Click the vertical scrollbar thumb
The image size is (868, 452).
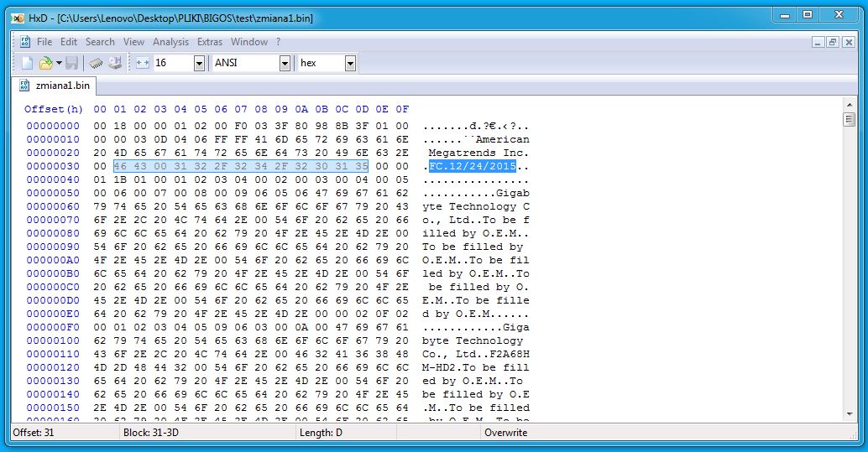click(850, 119)
